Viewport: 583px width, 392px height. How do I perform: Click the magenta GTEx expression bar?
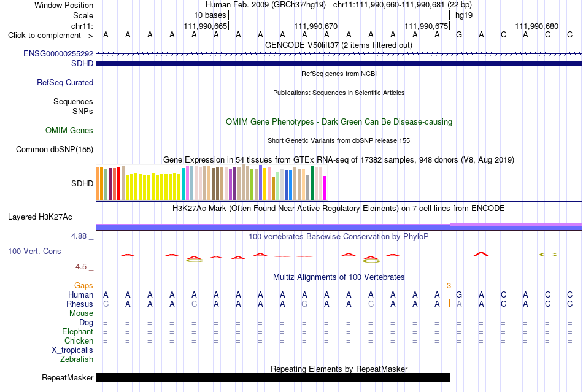pos(325,188)
